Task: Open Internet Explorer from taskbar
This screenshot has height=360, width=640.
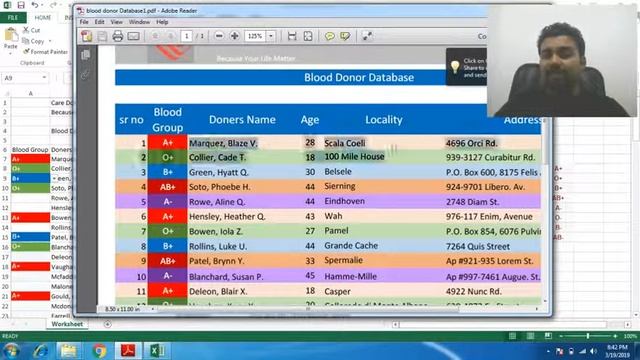Action: pos(40,351)
